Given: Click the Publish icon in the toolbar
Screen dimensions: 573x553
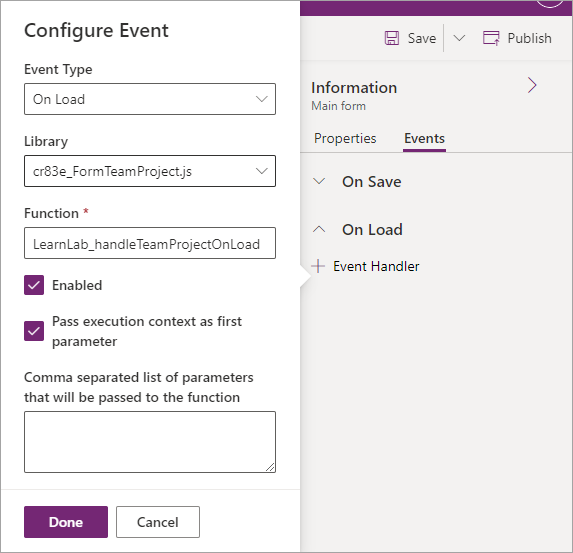Looking at the screenshot, I should click(x=491, y=38).
